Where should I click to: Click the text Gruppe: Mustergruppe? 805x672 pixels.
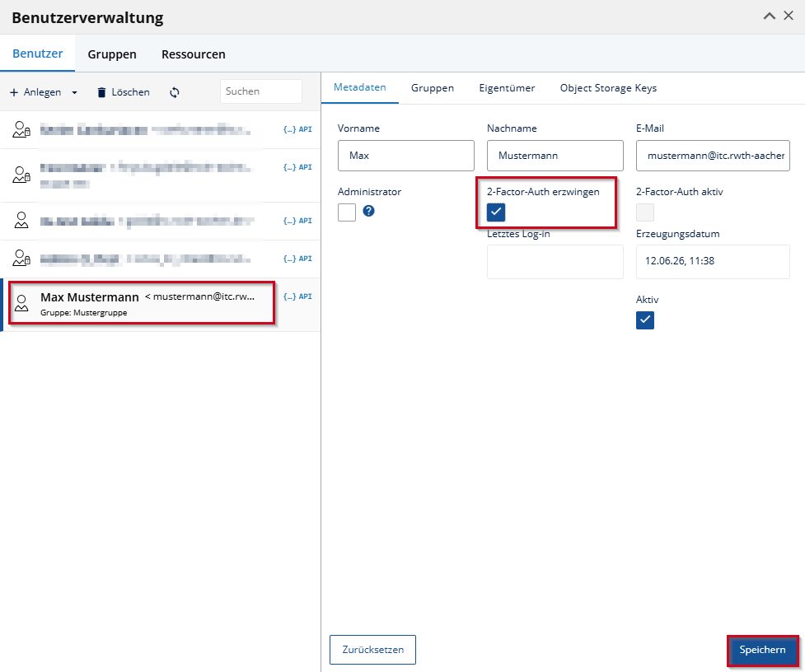point(84,312)
